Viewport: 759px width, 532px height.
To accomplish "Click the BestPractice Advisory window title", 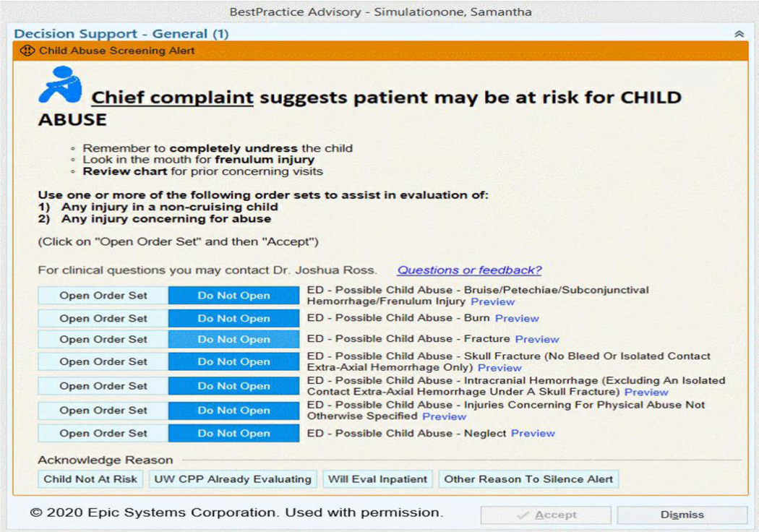I will click(380, 12).
